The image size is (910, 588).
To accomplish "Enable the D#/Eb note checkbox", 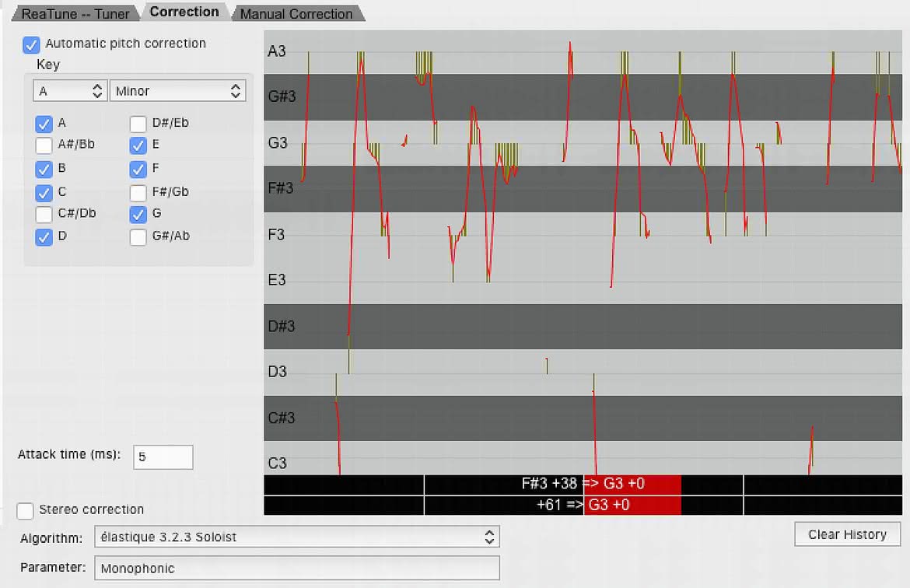I will [x=138, y=124].
